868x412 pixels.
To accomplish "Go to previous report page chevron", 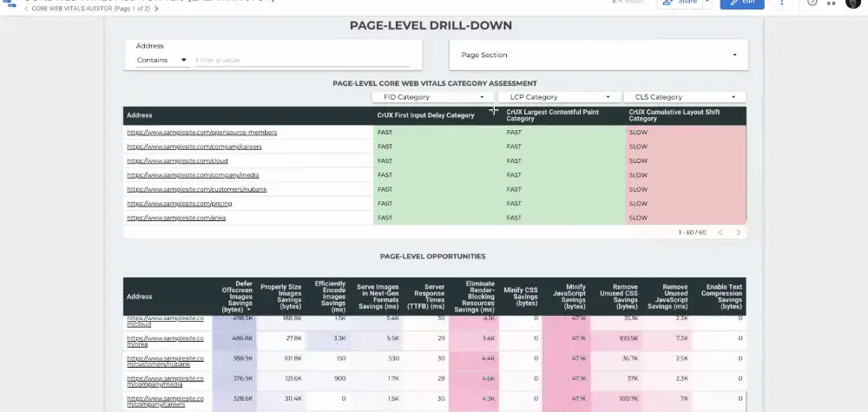I will (x=26, y=9).
